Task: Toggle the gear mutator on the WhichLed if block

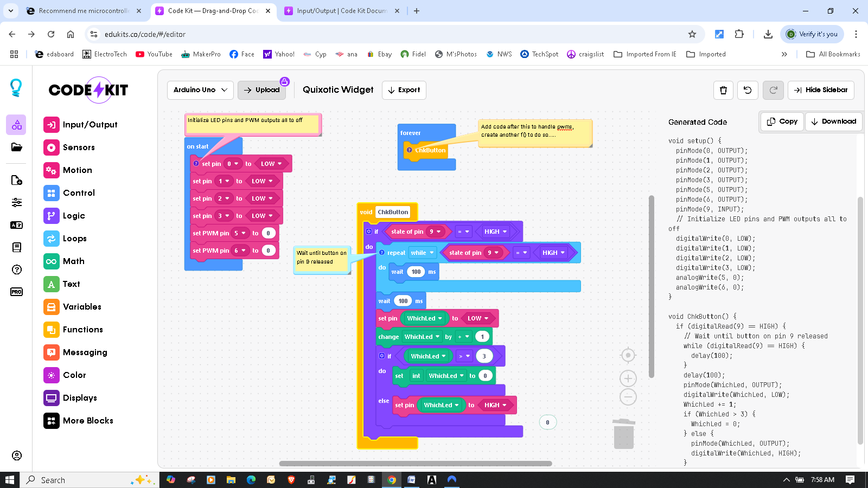Action: point(382,356)
